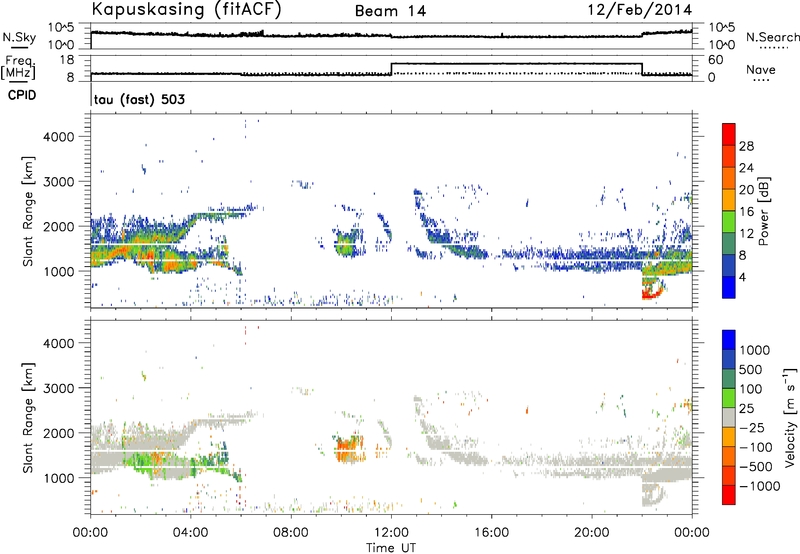Click the 25 label on the velocity colorbar
This screenshot has width=800, height=554.
coord(746,408)
